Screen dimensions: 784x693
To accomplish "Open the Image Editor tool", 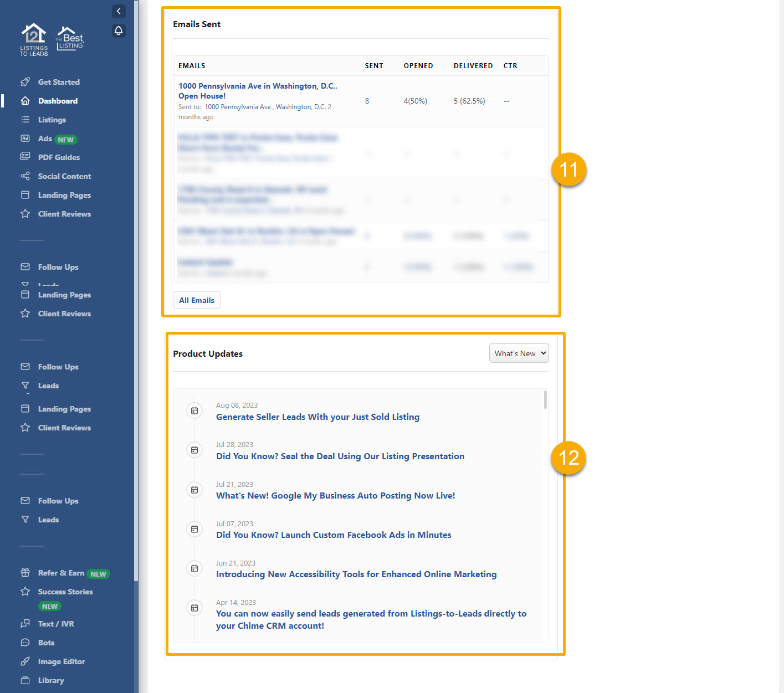I will [x=25, y=661].
